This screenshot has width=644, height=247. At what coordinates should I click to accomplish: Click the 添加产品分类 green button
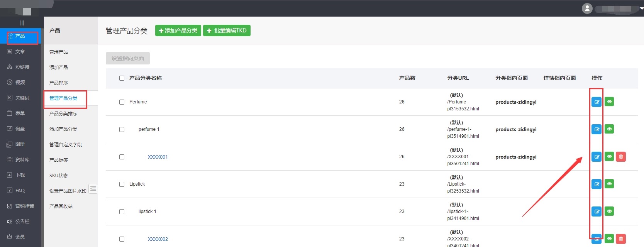(178, 30)
